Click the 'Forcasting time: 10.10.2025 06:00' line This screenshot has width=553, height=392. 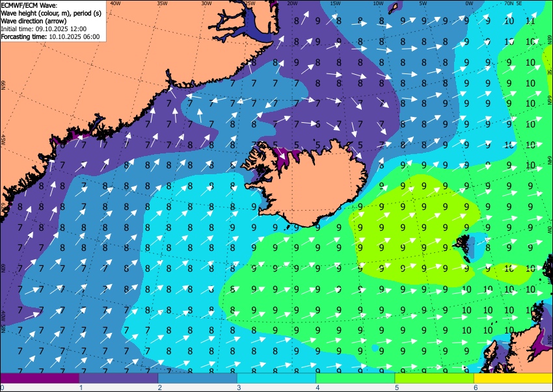(51, 36)
